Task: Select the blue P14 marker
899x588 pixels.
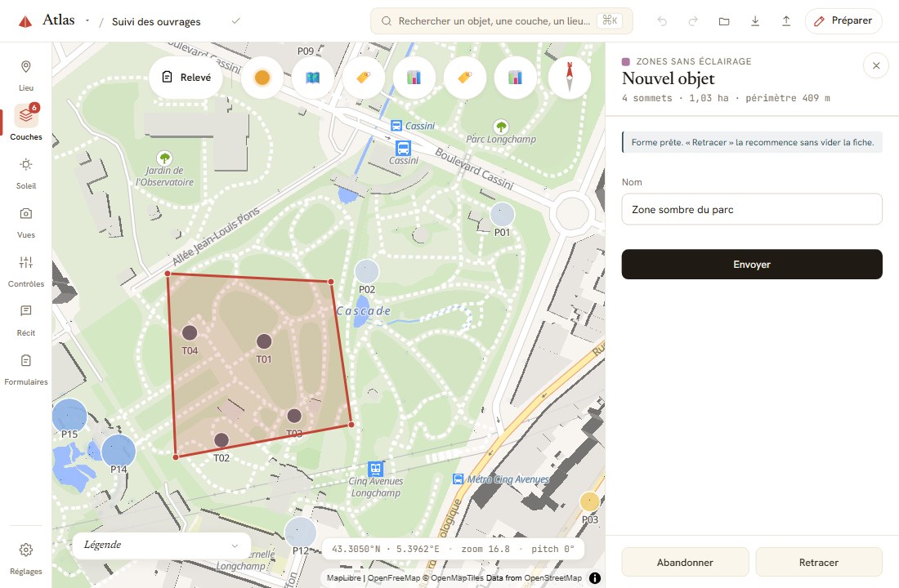Action: point(119,451)
